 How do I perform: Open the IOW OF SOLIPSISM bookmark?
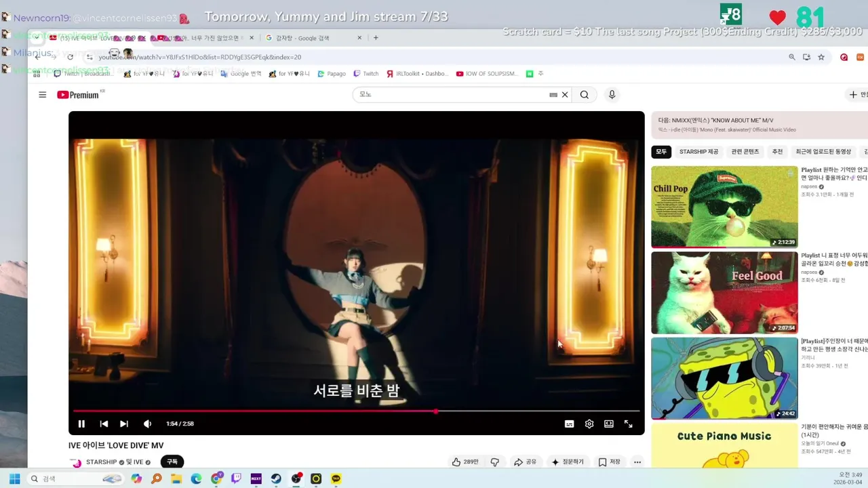(487, 74)
